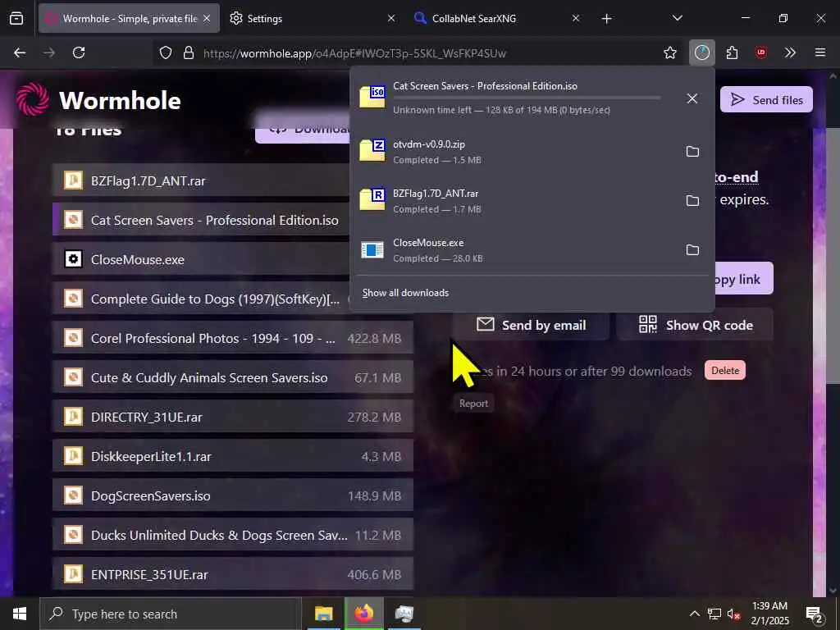Switch to the Wormhole tab

pos(129,18)
